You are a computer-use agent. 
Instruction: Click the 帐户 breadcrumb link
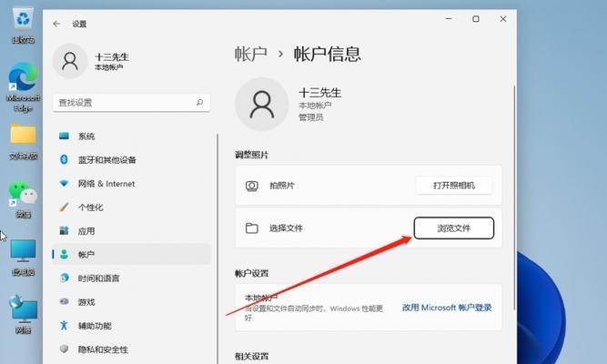click(251, 54)
